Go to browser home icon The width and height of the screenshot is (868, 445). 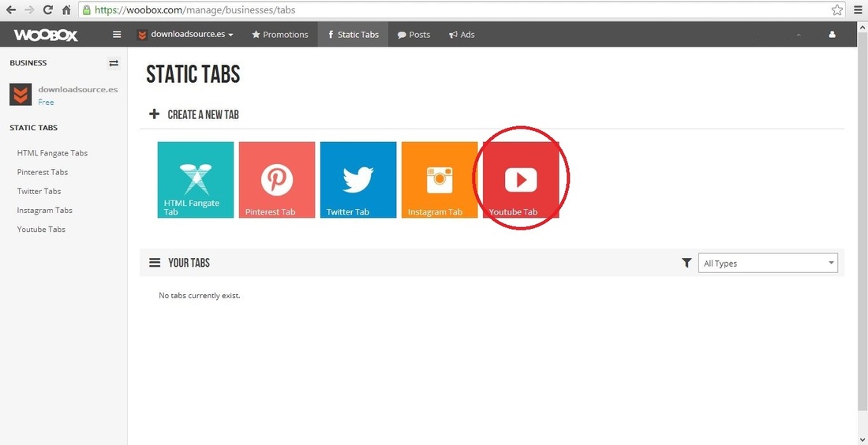pyautogui.click(x=66, y=10)
